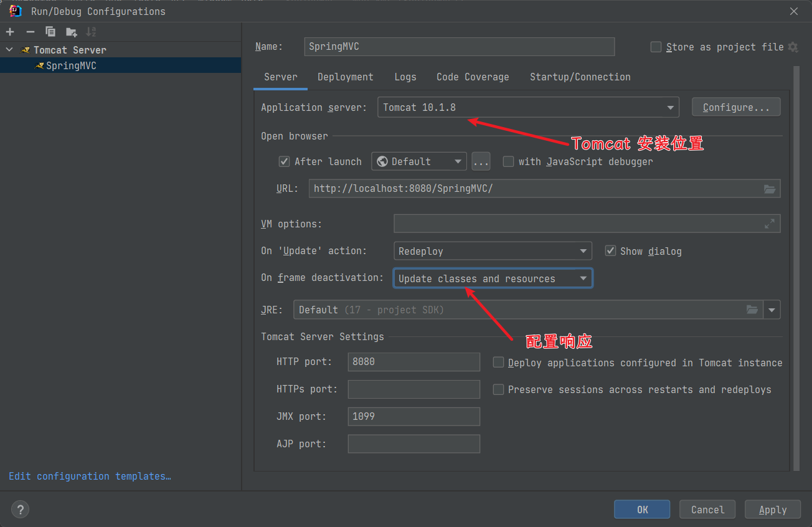
Task: Click the Apply button
Action: (772, 510)
